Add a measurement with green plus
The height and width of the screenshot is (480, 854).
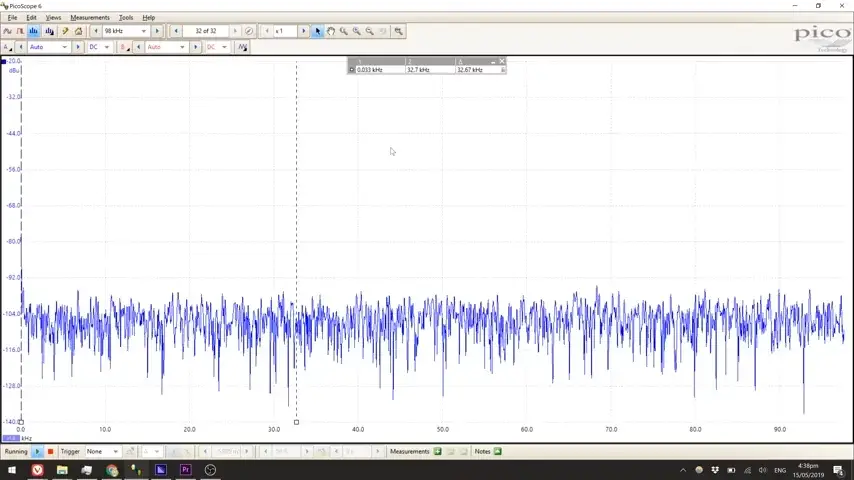[437, 451]
